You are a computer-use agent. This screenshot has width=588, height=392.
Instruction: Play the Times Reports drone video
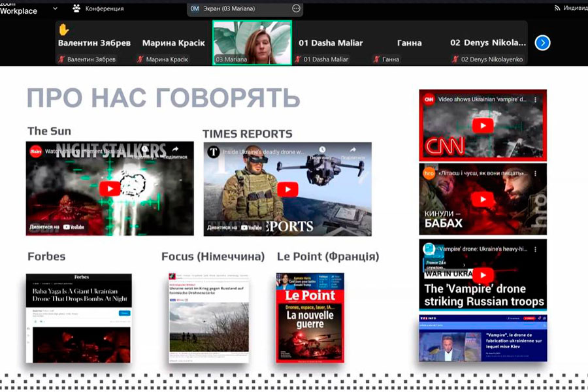(287, 189)
